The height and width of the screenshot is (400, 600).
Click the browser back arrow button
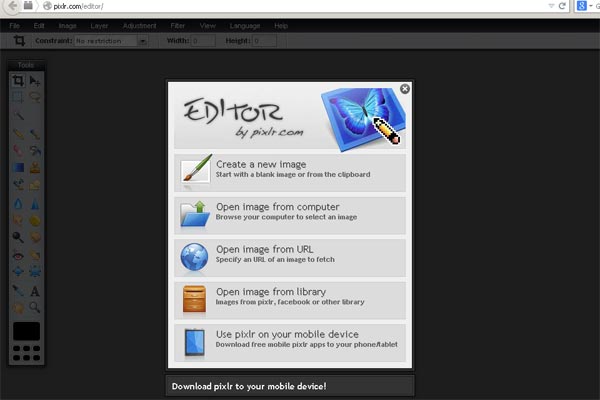[x=12, y=6]
